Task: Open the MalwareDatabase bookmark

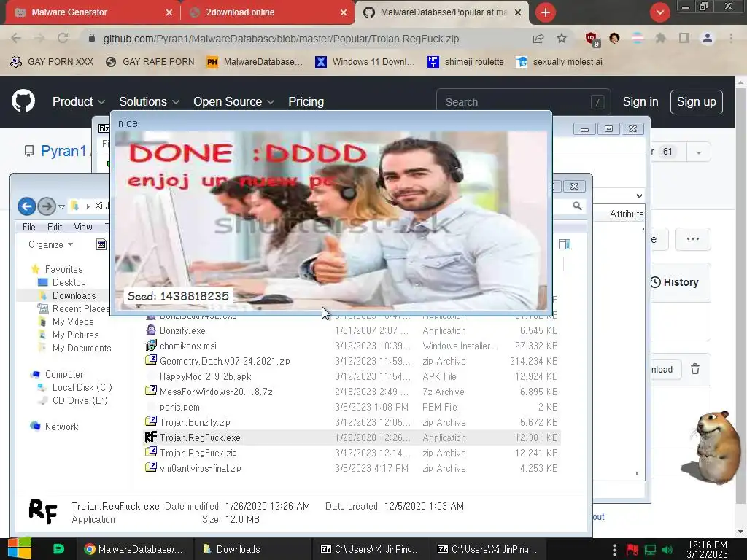Action: (255, 62)
